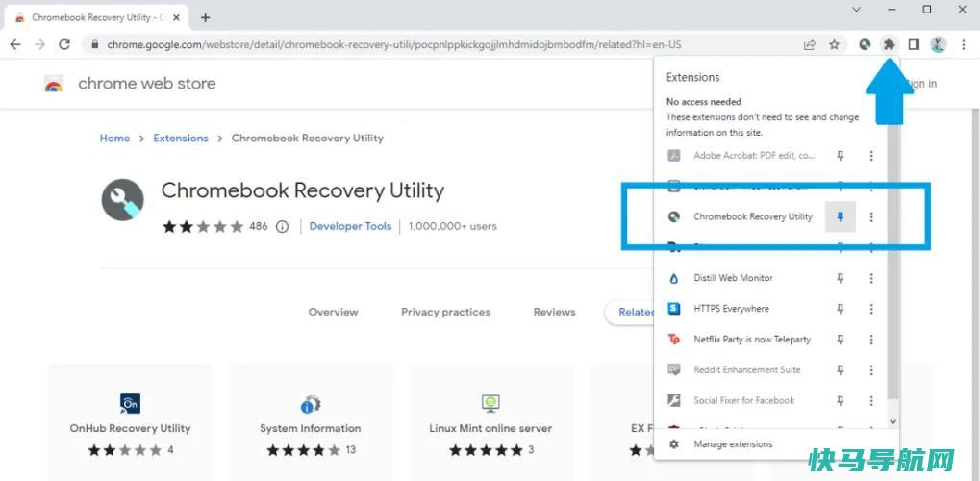Go forward with the browser arrow
The image size is (980, 481).
(40, 44)
